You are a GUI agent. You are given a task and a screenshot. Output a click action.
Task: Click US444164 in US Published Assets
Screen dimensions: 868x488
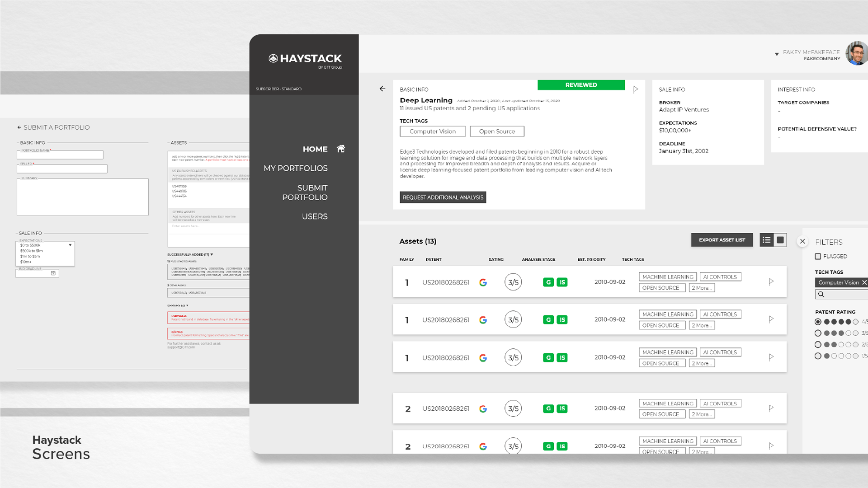[179, 196]
